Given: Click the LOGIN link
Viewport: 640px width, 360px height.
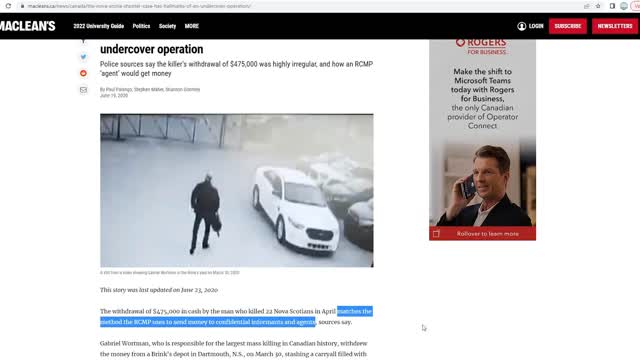Looking at the screenshot, I should pyautogui.click(x=536, y=26).
